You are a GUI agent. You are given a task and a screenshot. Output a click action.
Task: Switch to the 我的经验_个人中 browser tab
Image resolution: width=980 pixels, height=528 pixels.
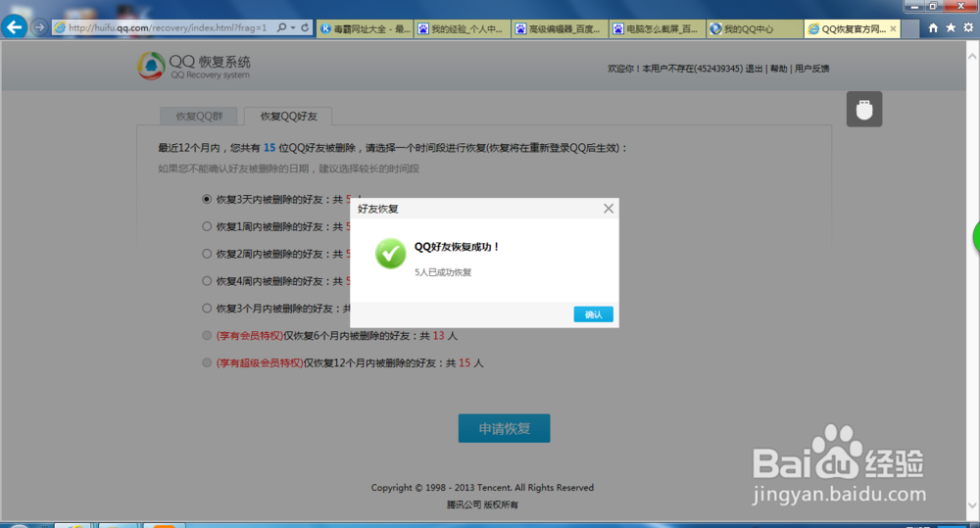coord(463,28)
